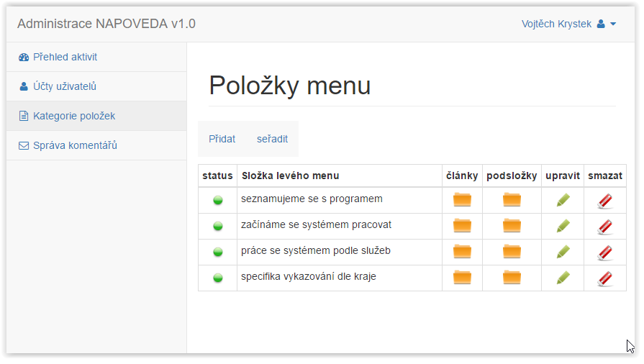Toggle green status of začínáme se systémem pracovat

coord(218,226)
